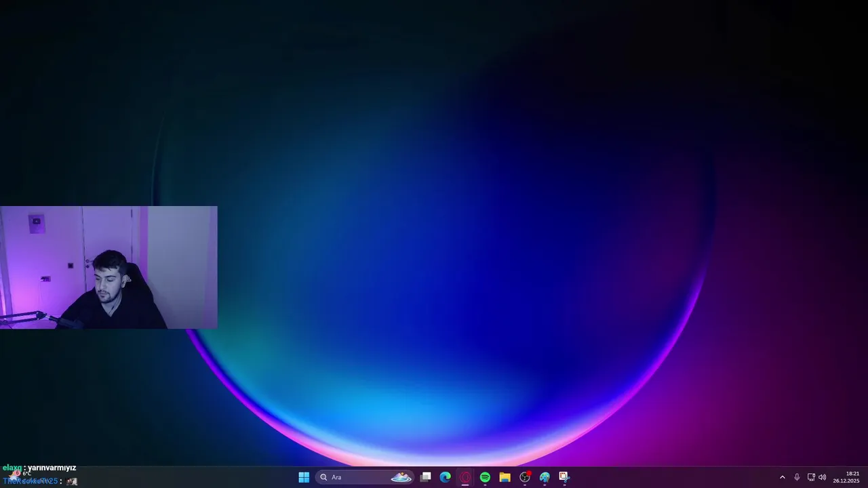This screenshot has width=868, height=488.
Task: Click the microphone tray icon
Action: 797,477
